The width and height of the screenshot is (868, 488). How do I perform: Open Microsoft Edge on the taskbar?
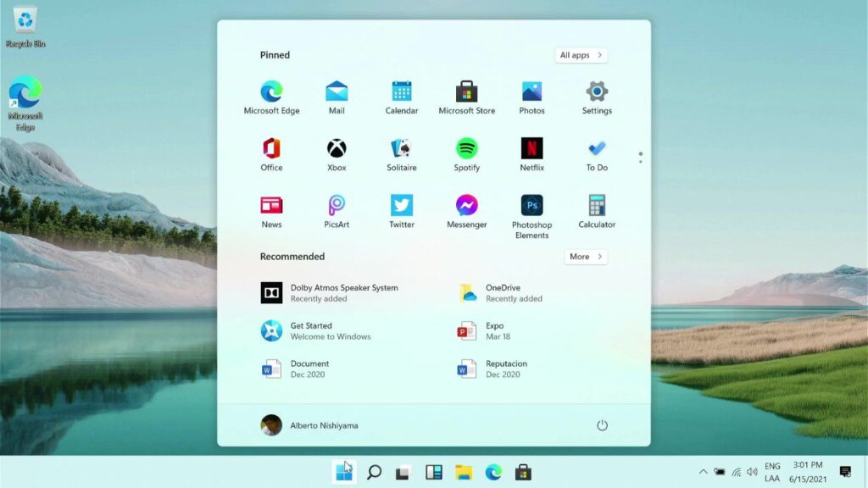493,472
